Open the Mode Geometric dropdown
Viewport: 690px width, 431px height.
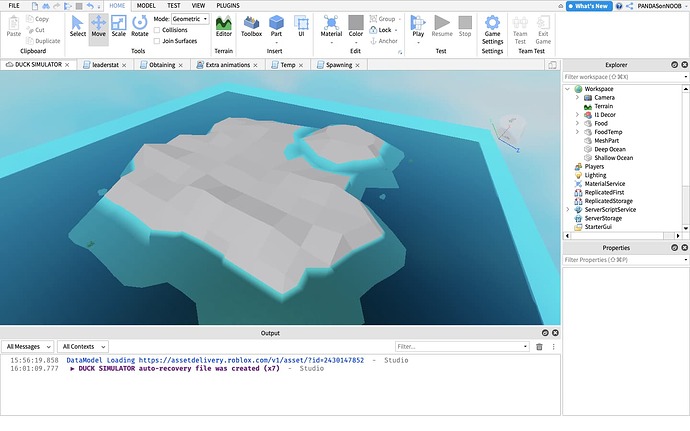pos(190,19)
